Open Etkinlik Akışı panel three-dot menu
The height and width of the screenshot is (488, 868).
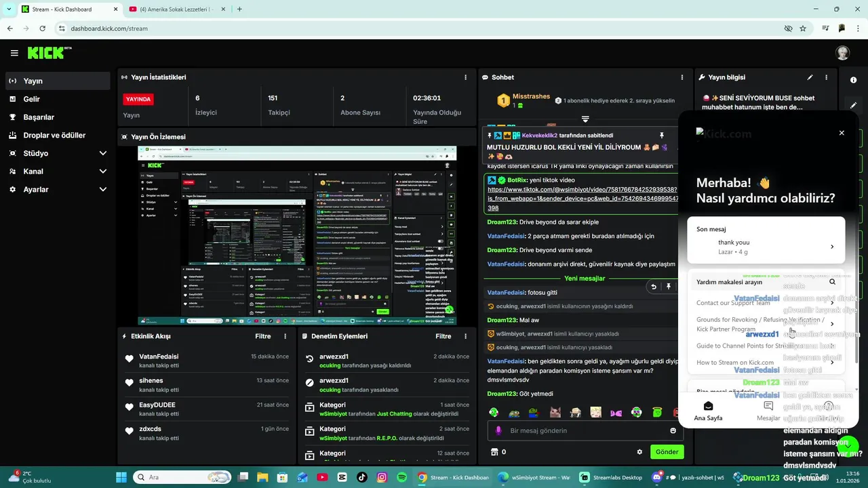285,336
